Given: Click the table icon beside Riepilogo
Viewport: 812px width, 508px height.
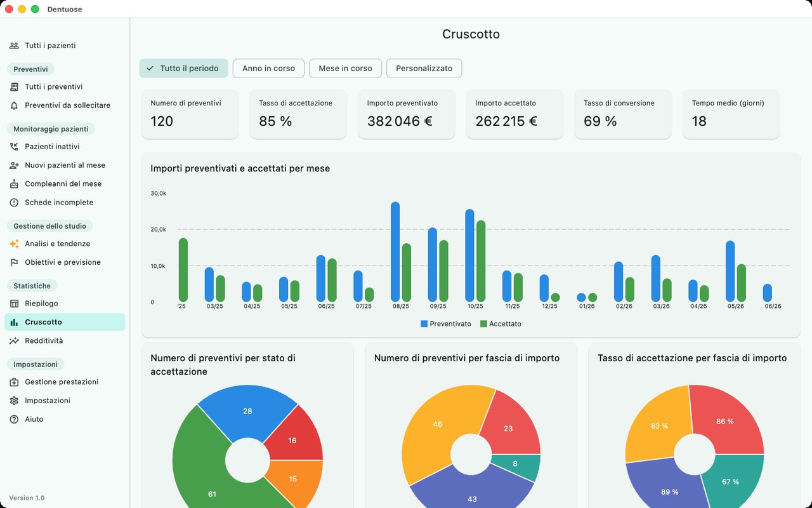Looking at the screenshot, I should pyautogui.click(x=14, y=304).
